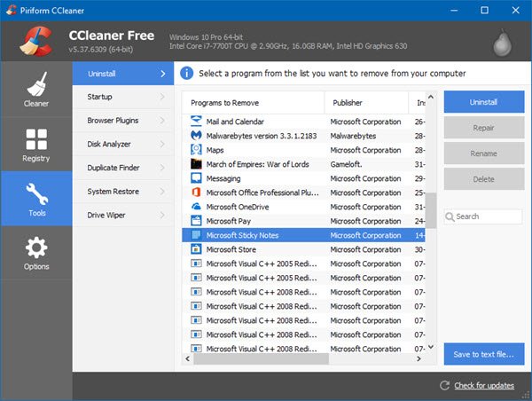
Task: Click the horizontal scrollbar left arrow
Action: coord(188,358)
